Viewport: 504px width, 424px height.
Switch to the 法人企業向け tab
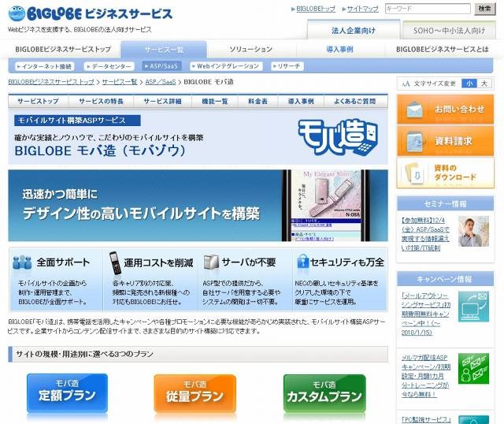coord(354,31)
